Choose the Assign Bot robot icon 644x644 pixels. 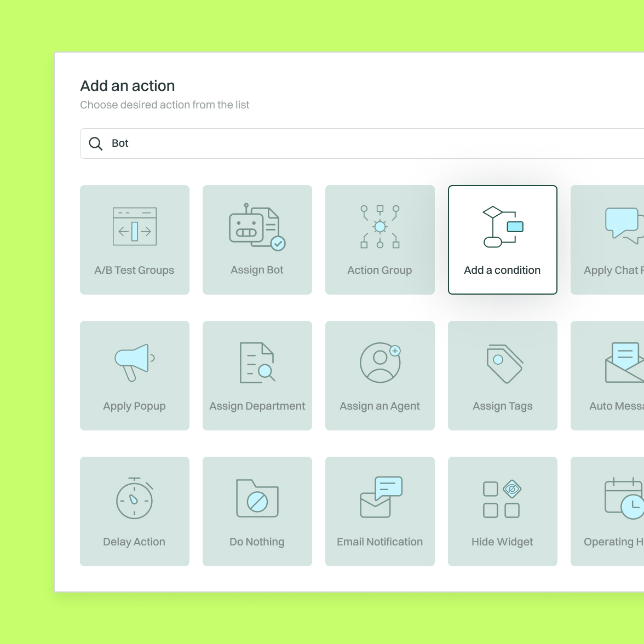257,226
